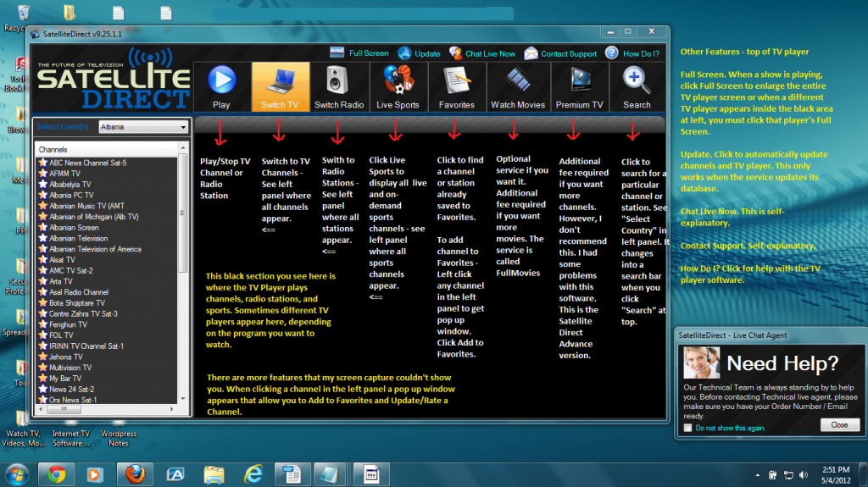Select My Bar TV channel
Image resolution: width=868 pixels, height=487 pixels.
pos(65,379)
